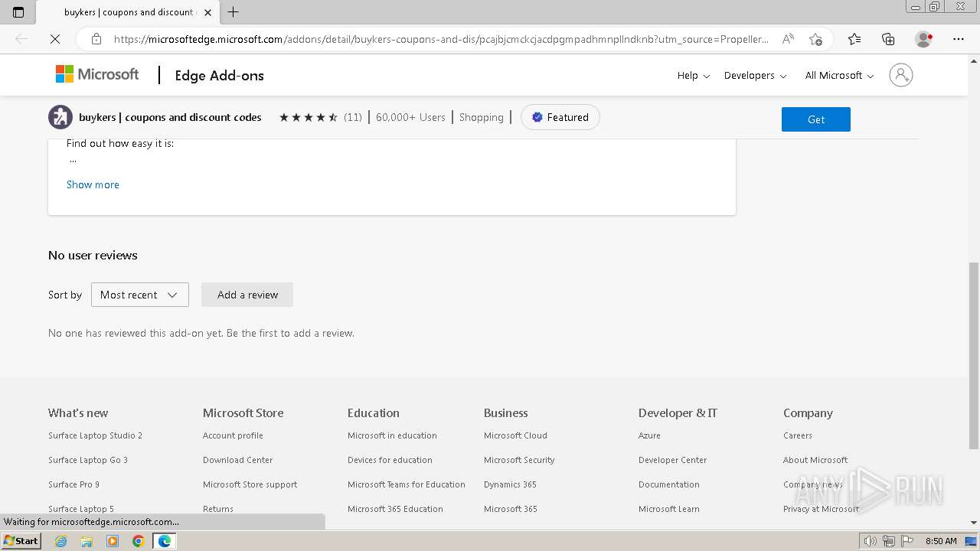Image resolution: width=980 pixels, height=551 pixels.
Task: Click the Show more link
Action: point(93,184)
